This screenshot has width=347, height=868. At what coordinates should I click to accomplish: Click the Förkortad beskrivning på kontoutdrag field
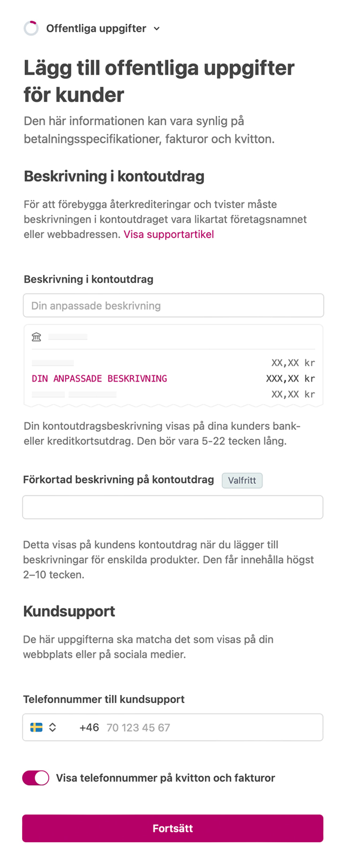pyautogui.click(x=173, y=507)
